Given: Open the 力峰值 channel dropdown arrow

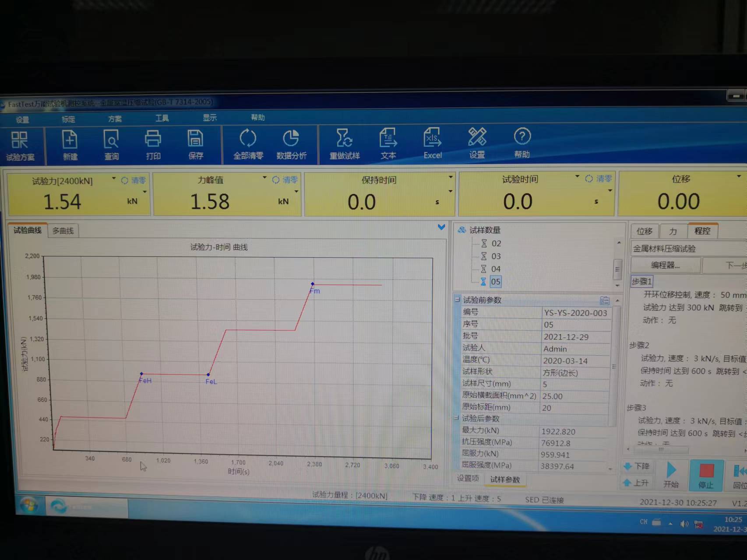Looking at the screenshot, I should point(264,178).
